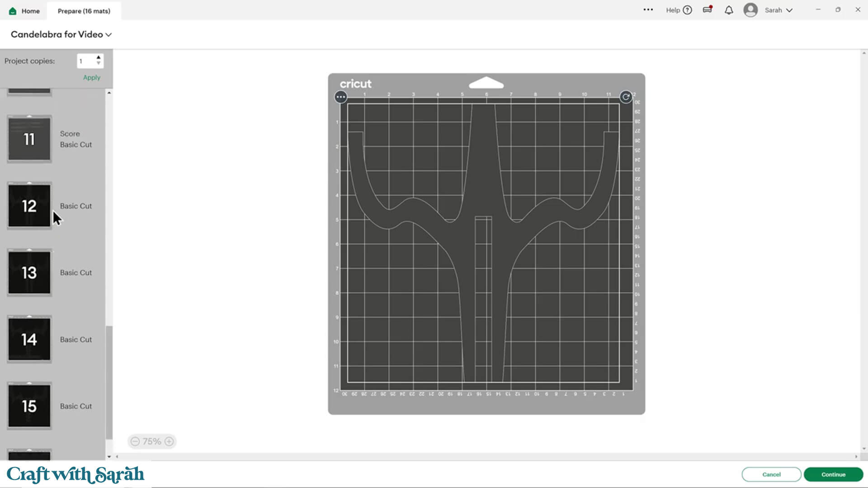Image resolution: width=868 pixels, height=488 pixels.
Task: Select the mat 13 thumbnail
Action: click(29, 272)
